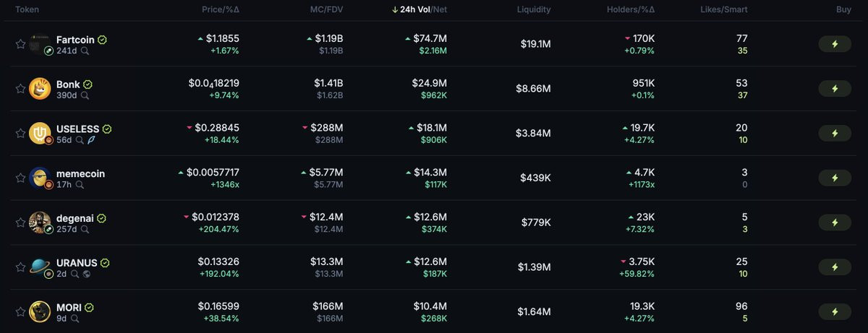Open the URANUS token name link

pos(77,263)
